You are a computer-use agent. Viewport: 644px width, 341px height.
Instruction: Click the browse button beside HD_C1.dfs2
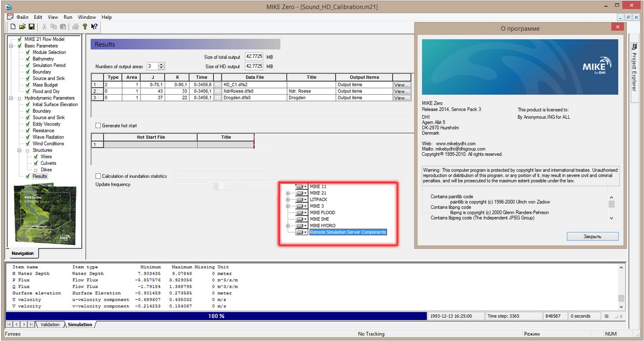tap(217, 85)
